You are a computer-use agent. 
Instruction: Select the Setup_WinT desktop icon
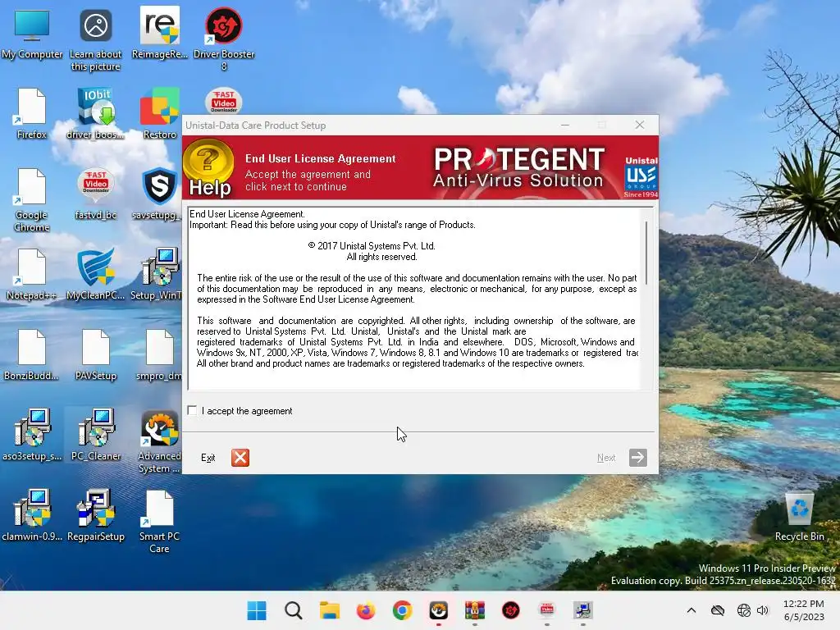pyautogui.click(x=157, y=275)
